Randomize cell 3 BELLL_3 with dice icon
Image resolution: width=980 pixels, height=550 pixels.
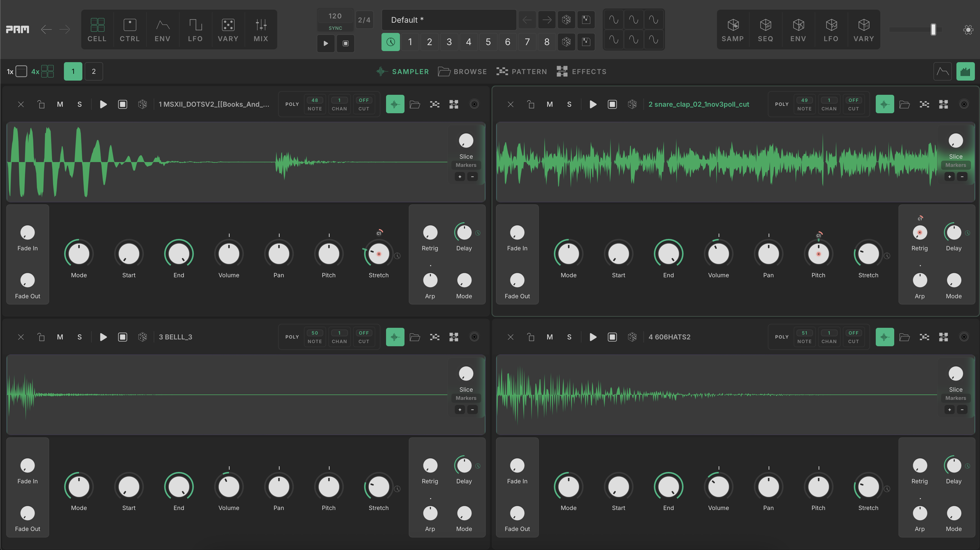point(142,337)
